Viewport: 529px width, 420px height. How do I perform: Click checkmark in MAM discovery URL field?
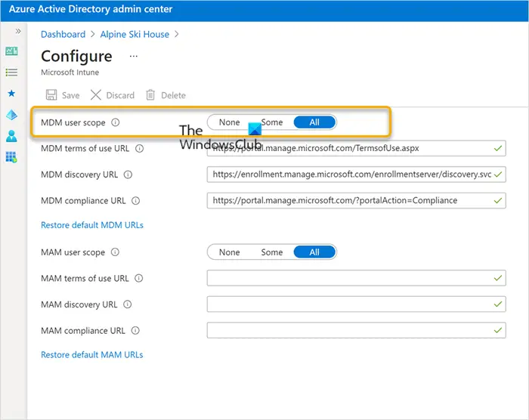pyautogui.click(x=498, y=304)
